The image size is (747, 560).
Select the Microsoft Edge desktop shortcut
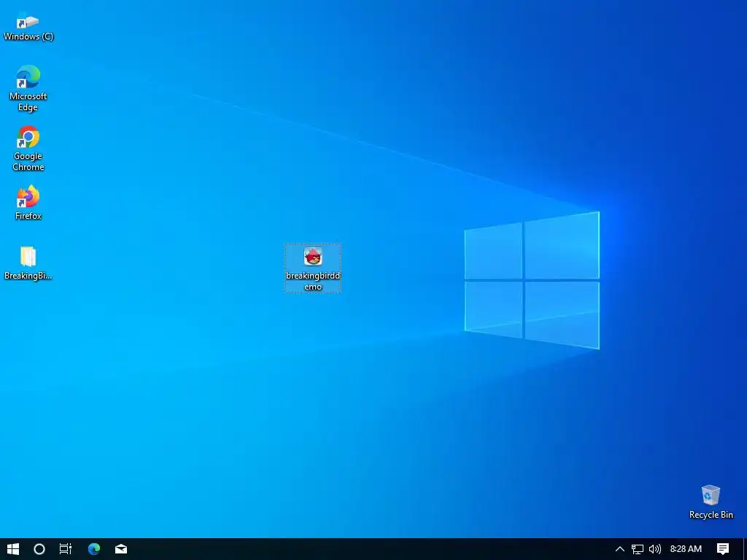[x=28, y=88]
